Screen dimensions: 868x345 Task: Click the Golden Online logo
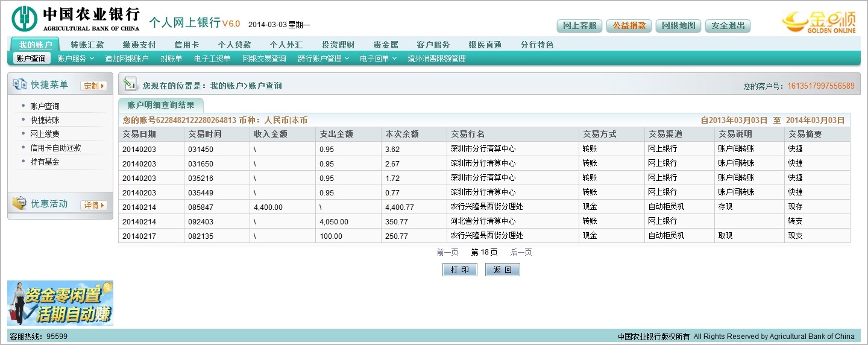pos(819,22)
